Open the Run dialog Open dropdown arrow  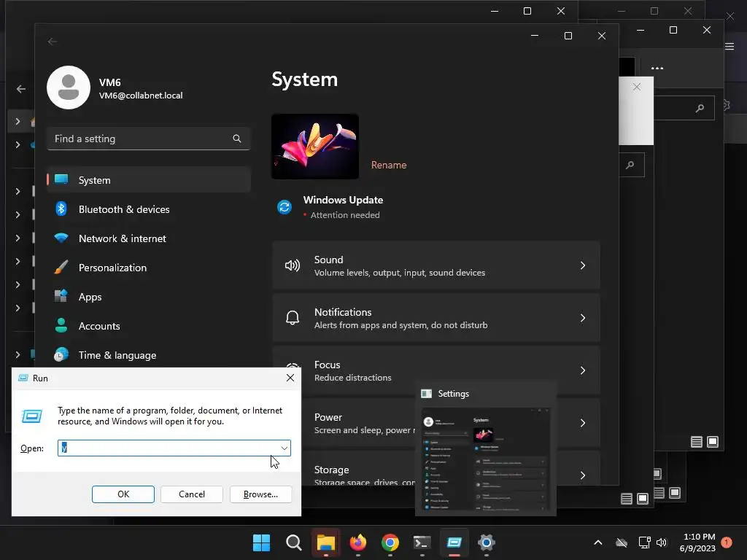[x=285, y=448]
